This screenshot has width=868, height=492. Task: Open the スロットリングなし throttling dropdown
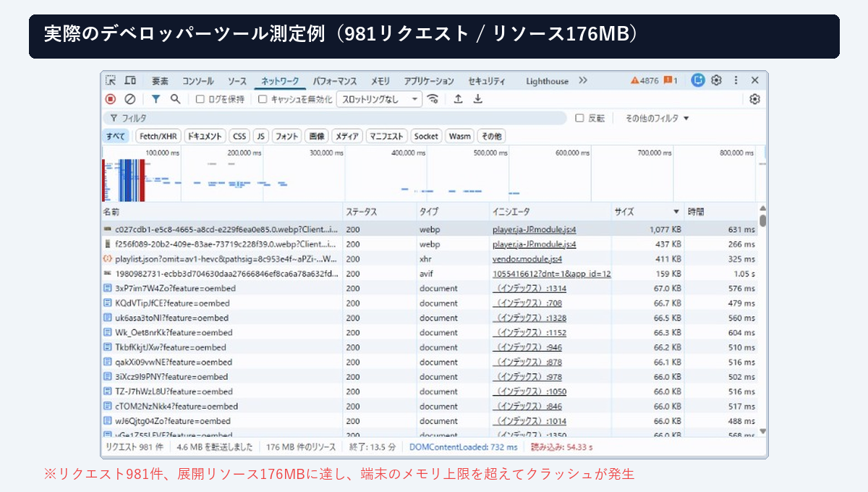coord(380,99)
